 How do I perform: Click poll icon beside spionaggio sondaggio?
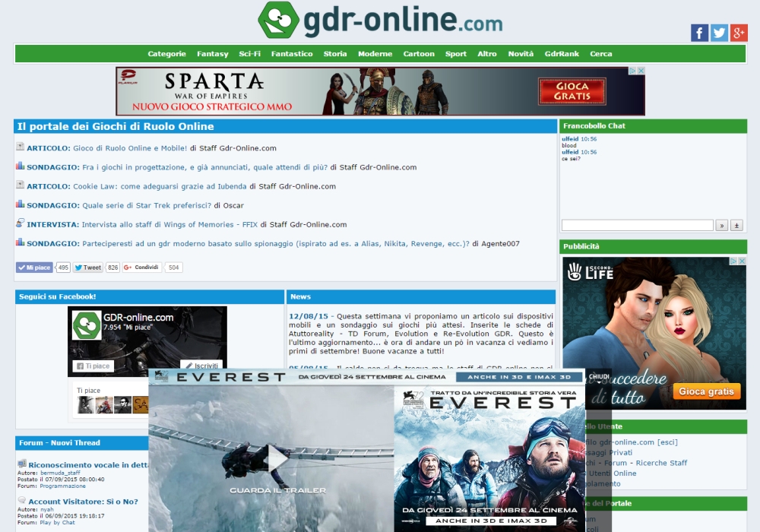coord(20,242)
